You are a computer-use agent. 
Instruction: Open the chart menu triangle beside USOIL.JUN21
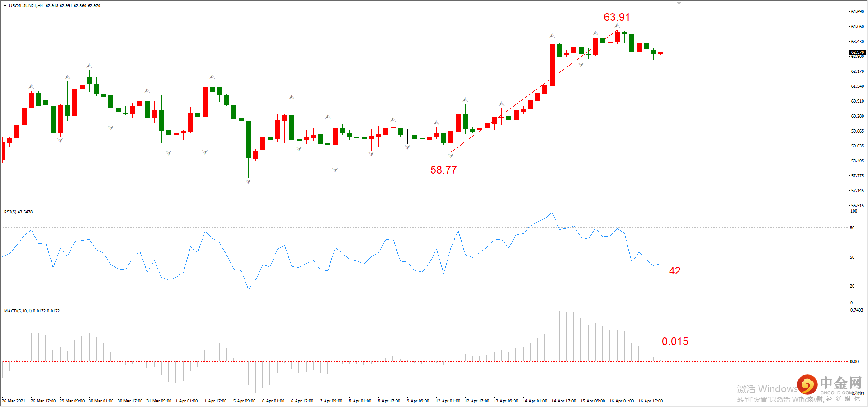(5, 6)
